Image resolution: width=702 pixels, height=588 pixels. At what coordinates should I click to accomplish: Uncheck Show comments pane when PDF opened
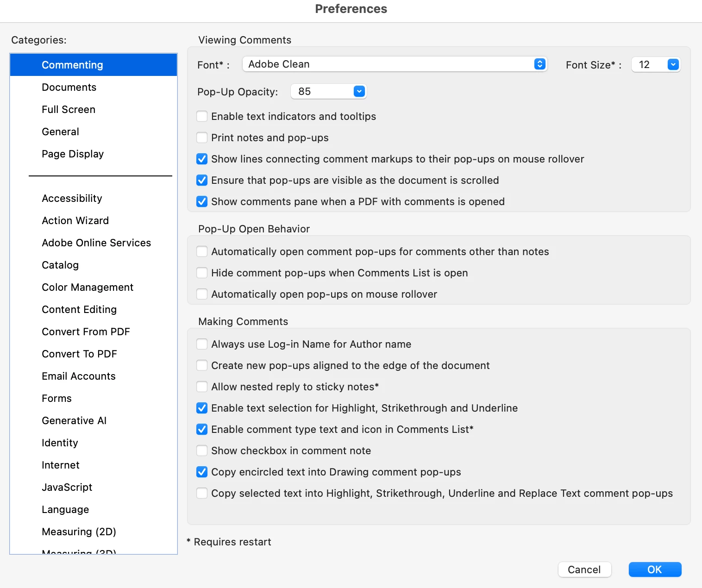pos(202,201)
